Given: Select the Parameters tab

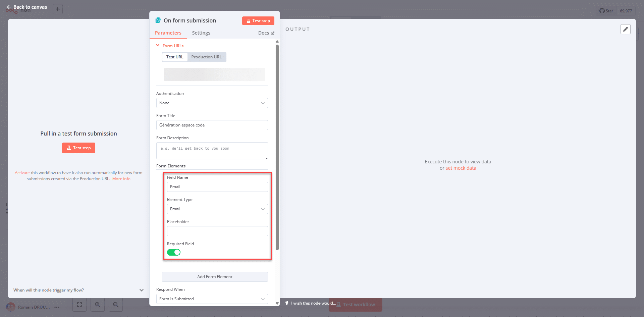Looking at the screenshot, I should pos(168,33).
